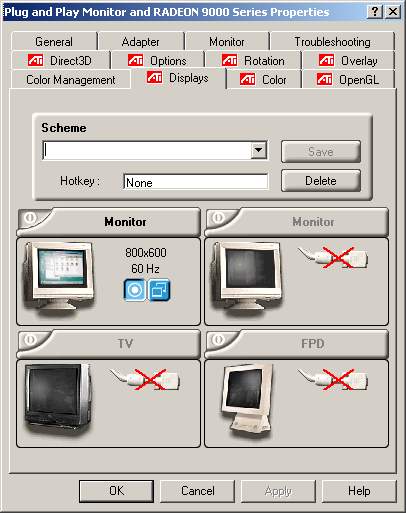The width and height of the screenshot is (406, 513).
Task: Click the dark TV set image
Action: (58, 397)
